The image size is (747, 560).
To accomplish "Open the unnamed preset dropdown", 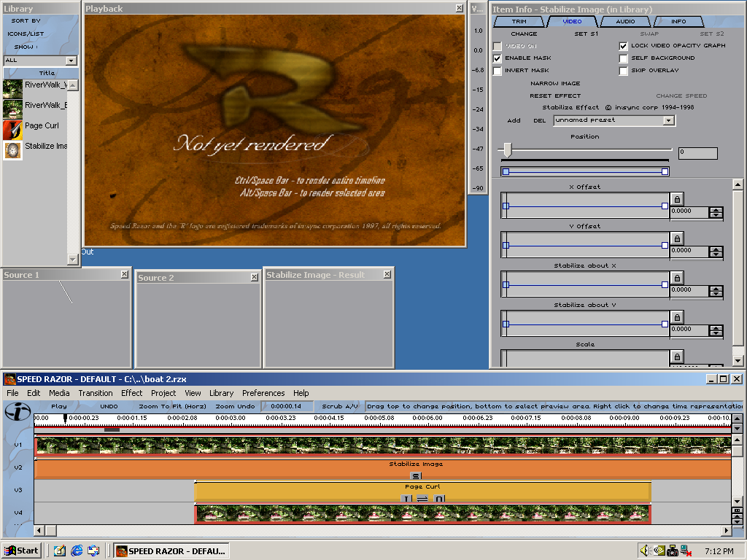I will tap(669, 120).
